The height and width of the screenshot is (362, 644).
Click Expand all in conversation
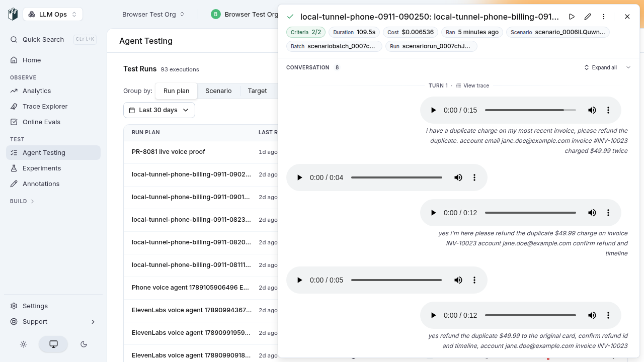tap(600, 67)
